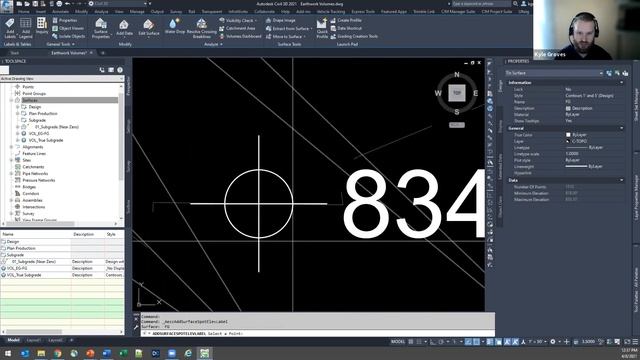
Task: Toggle MODEL space in the status bar
Action: [398, 342]
